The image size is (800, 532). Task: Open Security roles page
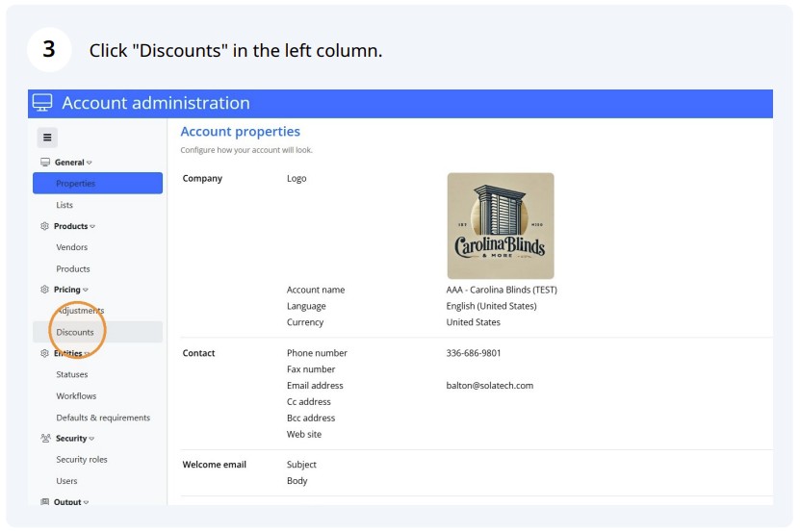[x=82, y=460]
